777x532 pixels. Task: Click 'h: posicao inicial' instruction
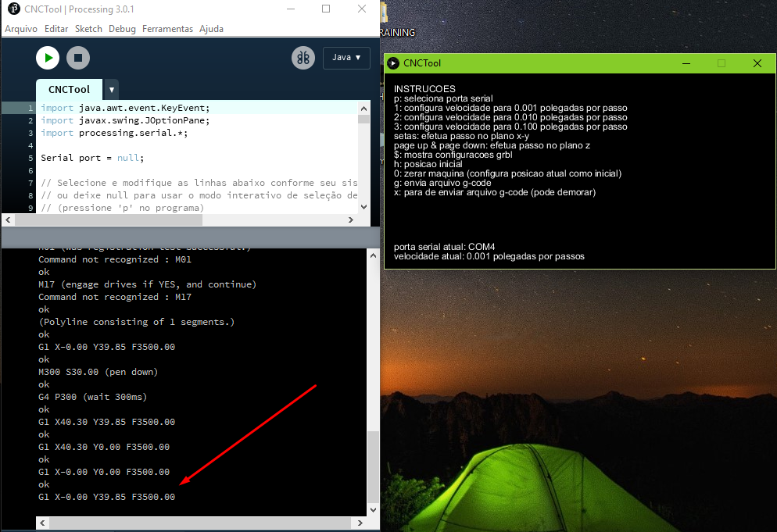point(428,164)
